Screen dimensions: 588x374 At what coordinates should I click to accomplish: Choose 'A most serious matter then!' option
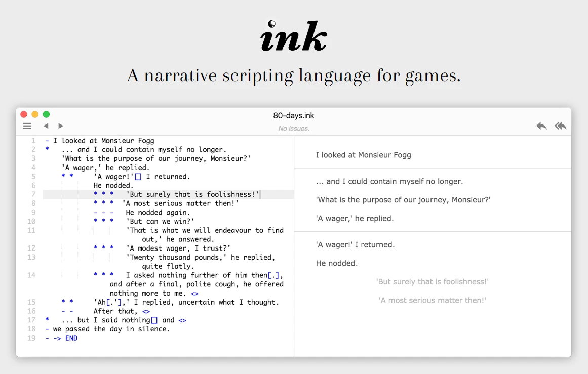coord(433,300)
